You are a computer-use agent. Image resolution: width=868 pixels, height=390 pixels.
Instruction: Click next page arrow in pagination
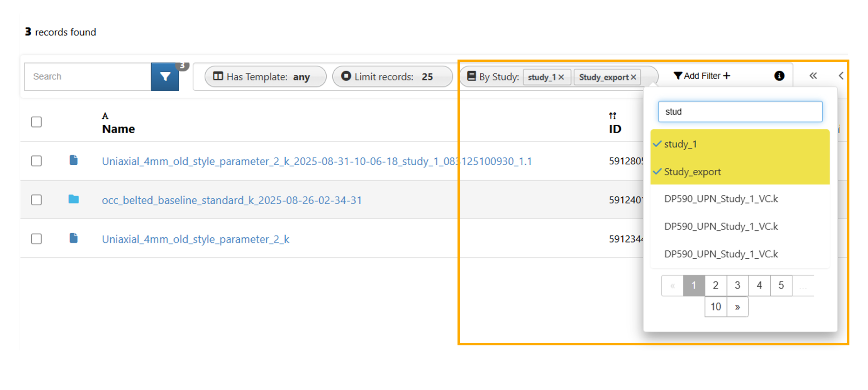pyautogui.click(x=737, y=307)
